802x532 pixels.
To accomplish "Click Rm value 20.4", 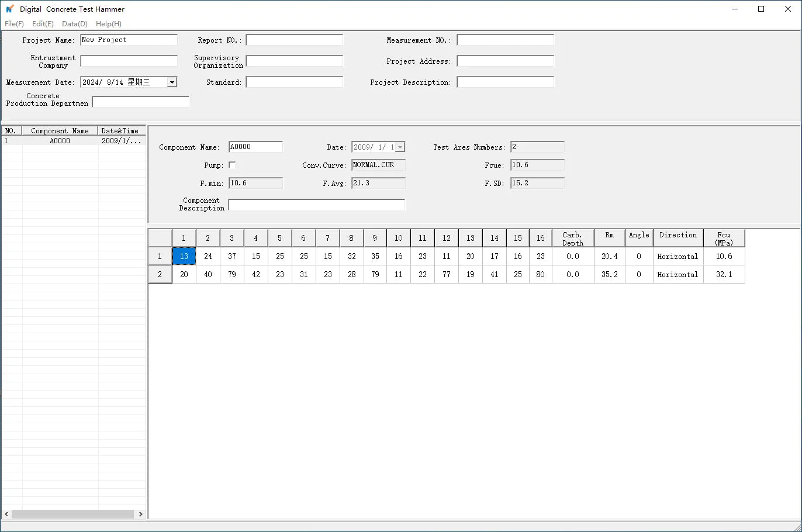I will (x=610, y=256).
